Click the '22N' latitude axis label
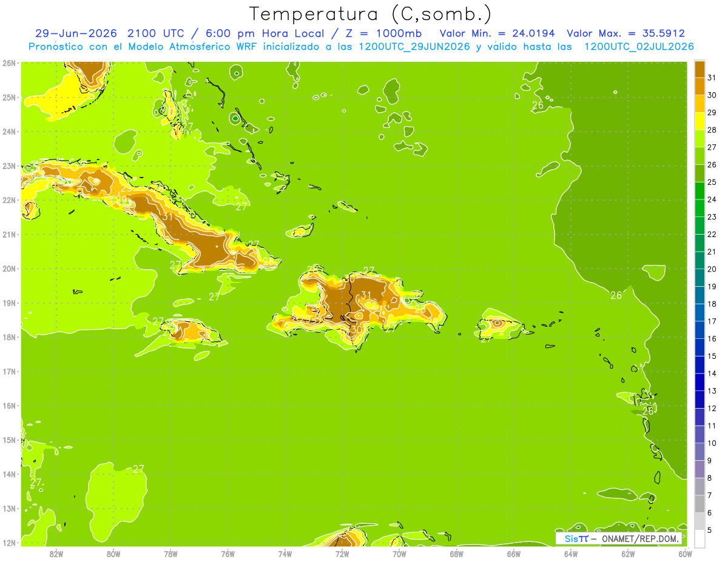728x562 pixels. pyautogui.click(x=9, y=200)
